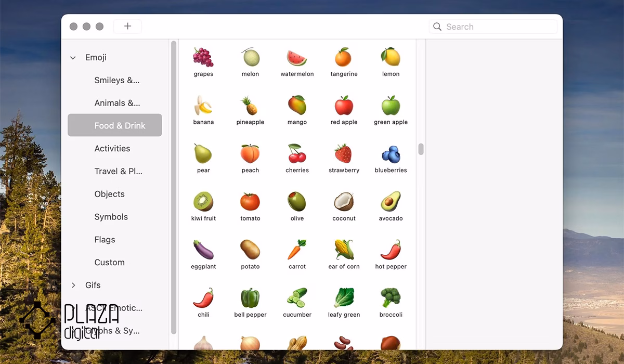Switch to the Activities category
This screenshot has height=364, width=624.
click(112, 148)
